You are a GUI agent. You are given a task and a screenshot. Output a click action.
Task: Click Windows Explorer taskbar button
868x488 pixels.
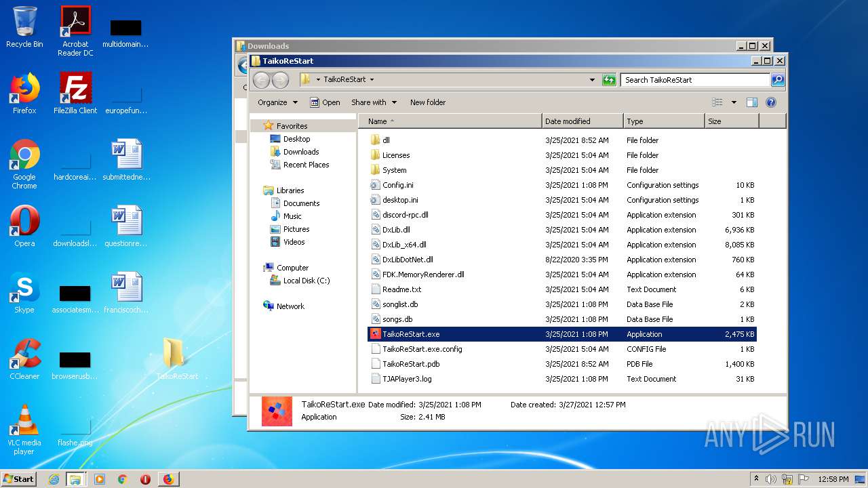click(x=75, y=479)
